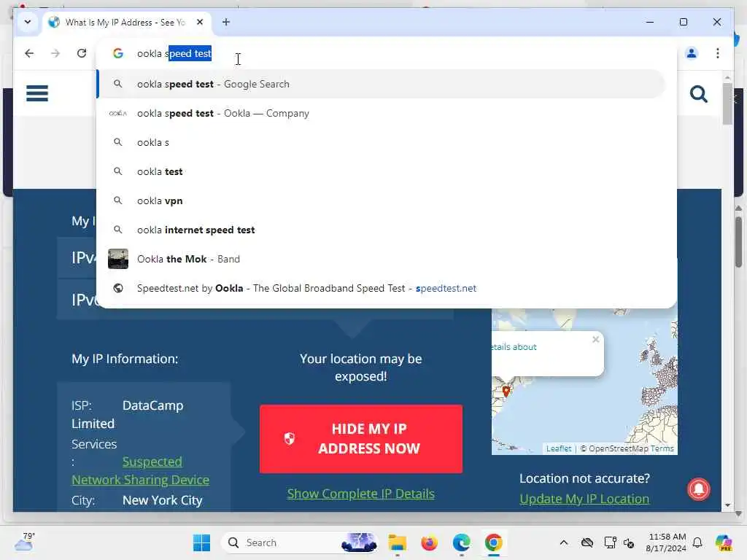This screenshot has width=747, height=560.
Task: Select the What Is My IP Address tab
Action: 124,23
